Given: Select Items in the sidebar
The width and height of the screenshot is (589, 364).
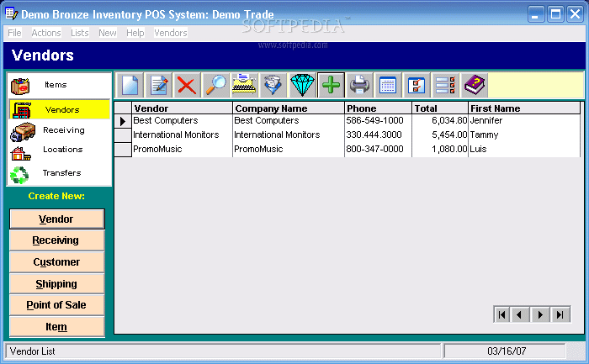Looking at the screenshot, I should tap(59, 86).
